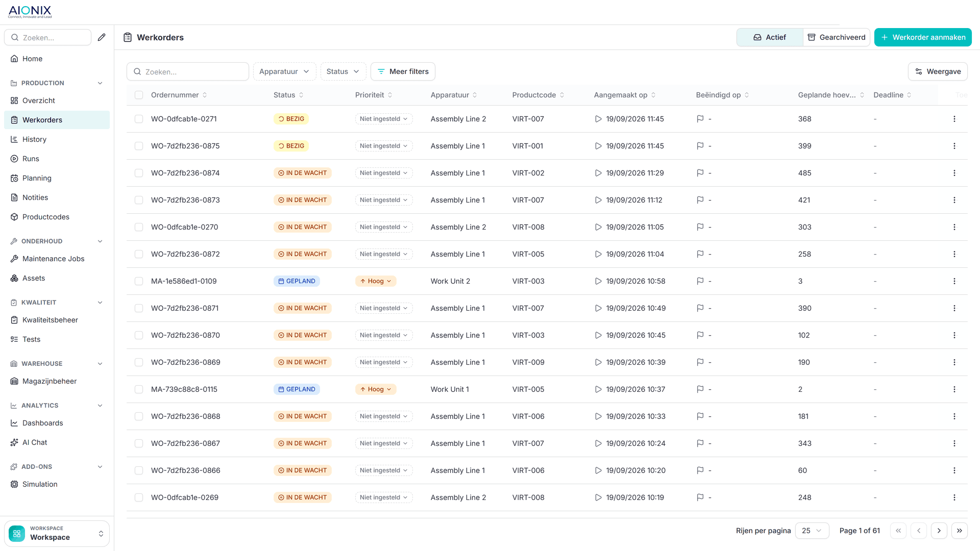Sort by the Prioriteit column header
The image size is (980, 551).
coord(374,95)
